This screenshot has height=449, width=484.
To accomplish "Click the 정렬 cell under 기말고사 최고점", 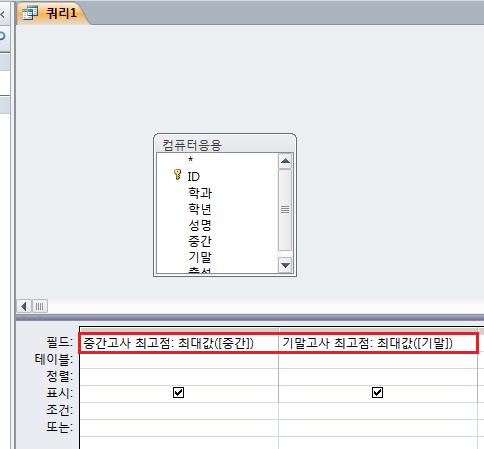I will [x=378, y=377].
